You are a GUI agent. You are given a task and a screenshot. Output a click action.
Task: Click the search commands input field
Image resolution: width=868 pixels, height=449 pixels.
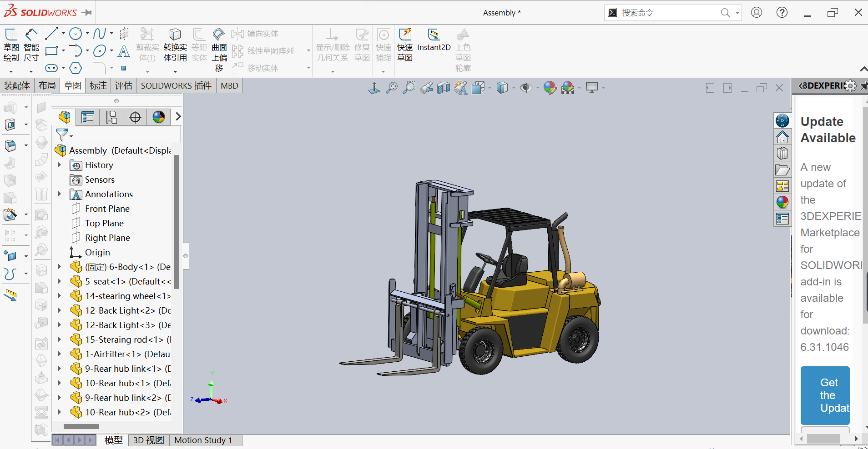(x=669, y=13)
